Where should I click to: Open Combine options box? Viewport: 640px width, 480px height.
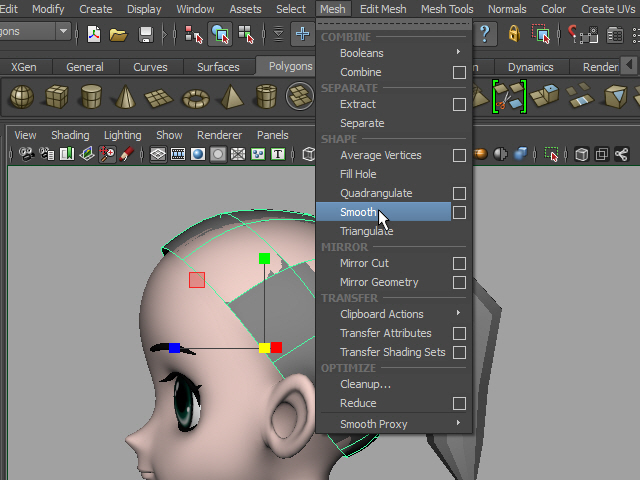click(459, 73)
